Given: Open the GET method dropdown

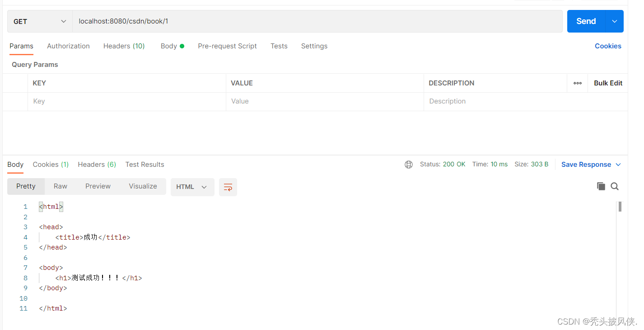Looking at the screenshot, I should pos(40,21).
